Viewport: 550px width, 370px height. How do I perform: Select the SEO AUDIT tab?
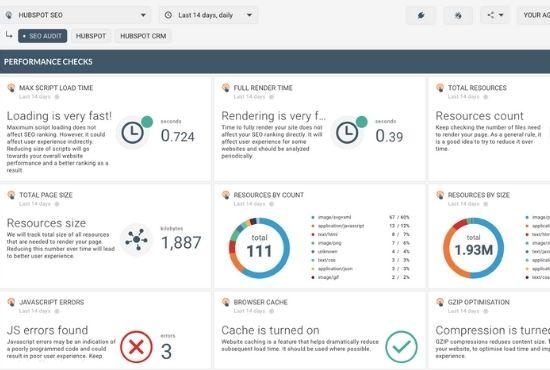[x=42, y=36]
